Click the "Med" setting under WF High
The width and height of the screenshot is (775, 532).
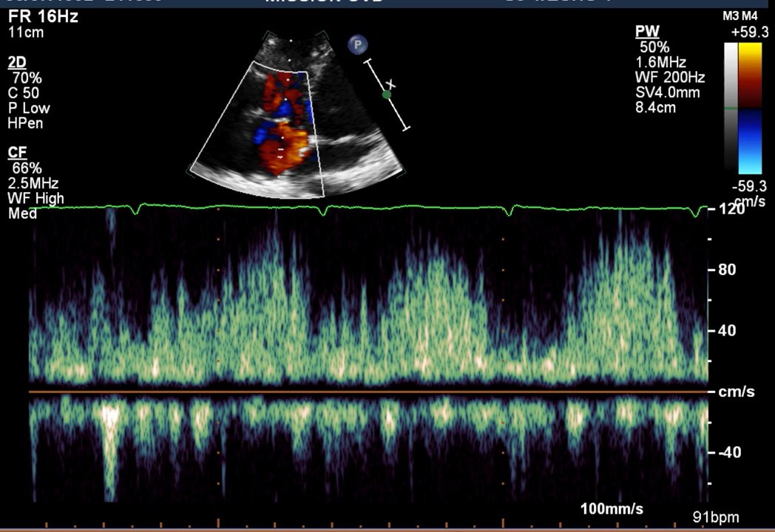tap(22, 214)
